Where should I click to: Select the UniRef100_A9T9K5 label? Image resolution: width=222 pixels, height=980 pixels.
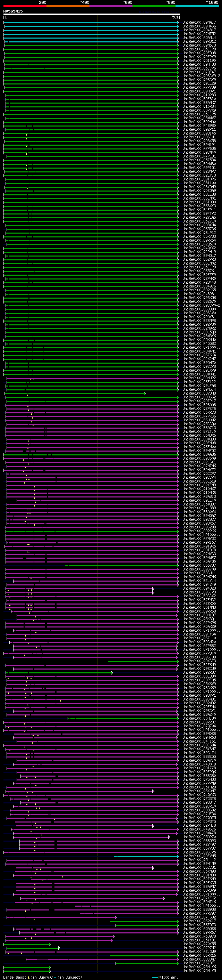(199, 546)
